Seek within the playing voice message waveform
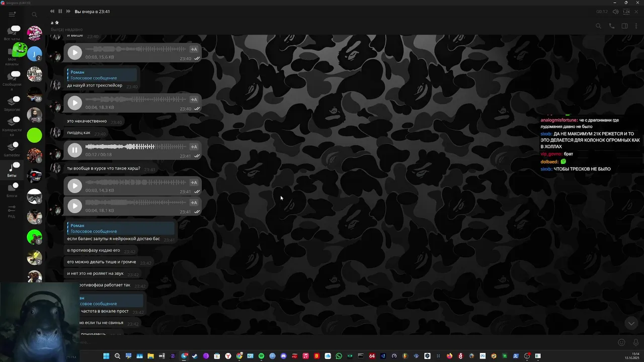This screenshot has width=644, height=362. [x=135, y=147]
